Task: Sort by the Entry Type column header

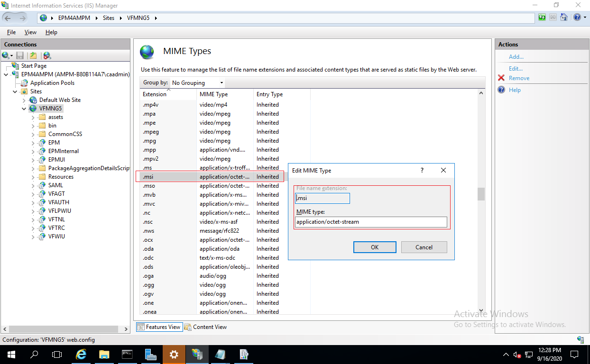Action: tap(282, 94)
